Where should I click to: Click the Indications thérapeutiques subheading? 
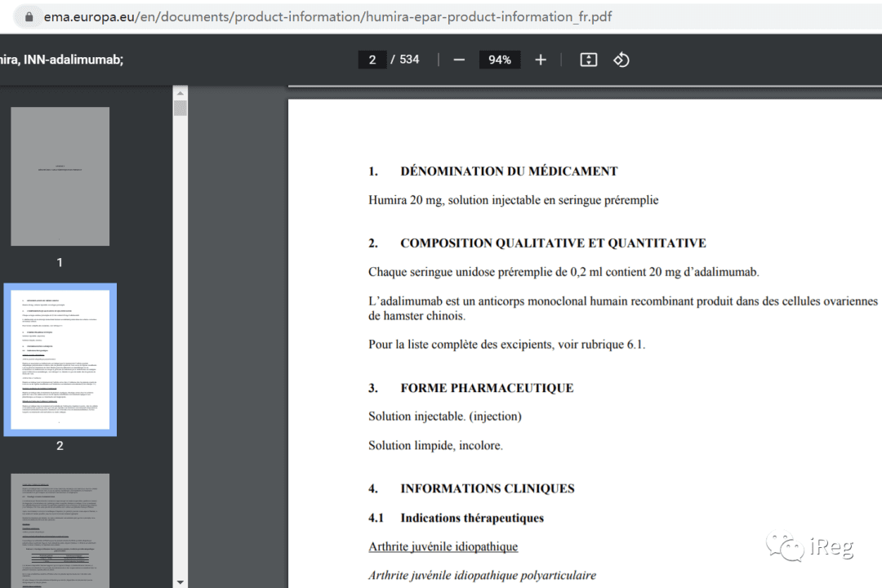472,518
